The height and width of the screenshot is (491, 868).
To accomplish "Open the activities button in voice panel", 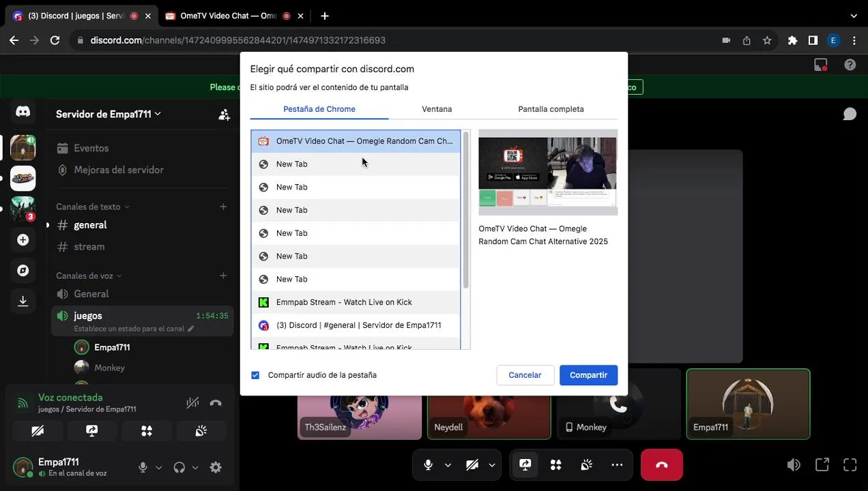I will point(147,431).
